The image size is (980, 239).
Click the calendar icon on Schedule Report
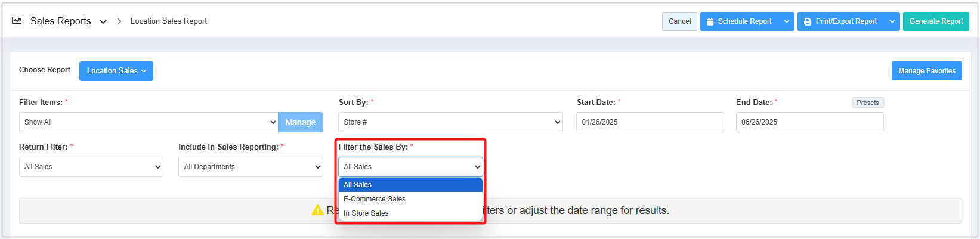[710, 21]
